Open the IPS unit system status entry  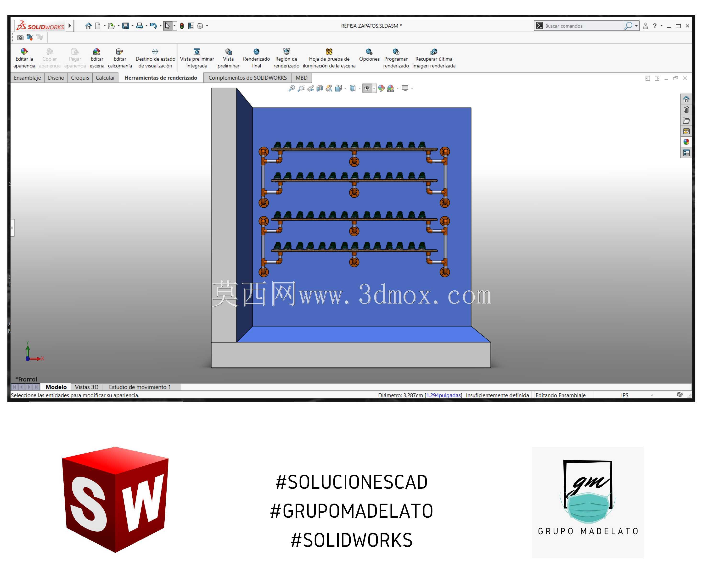pos(624,395)
